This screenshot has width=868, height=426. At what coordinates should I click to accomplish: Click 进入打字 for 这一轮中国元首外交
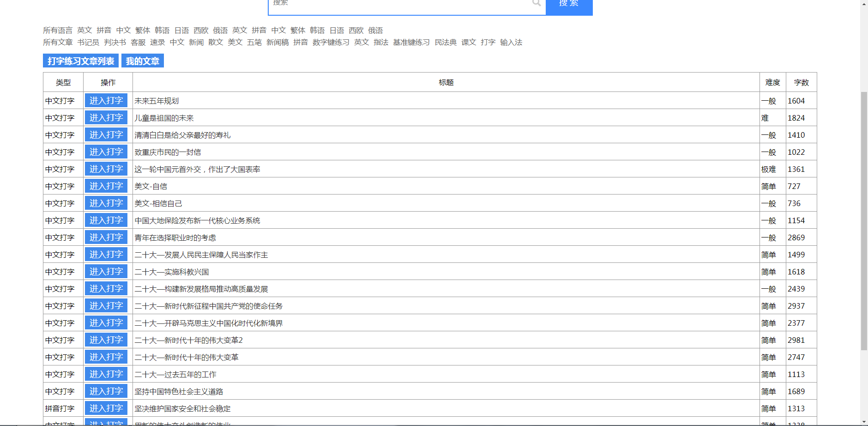(106, 169)
